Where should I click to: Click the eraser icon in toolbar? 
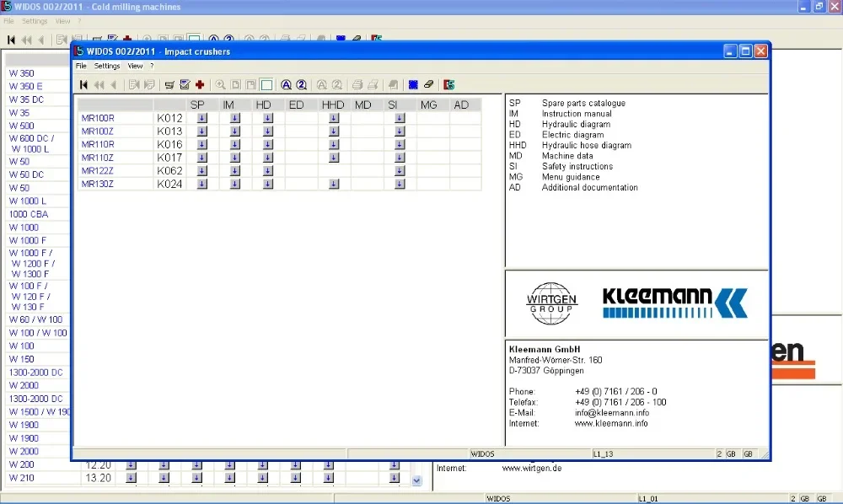428,84
